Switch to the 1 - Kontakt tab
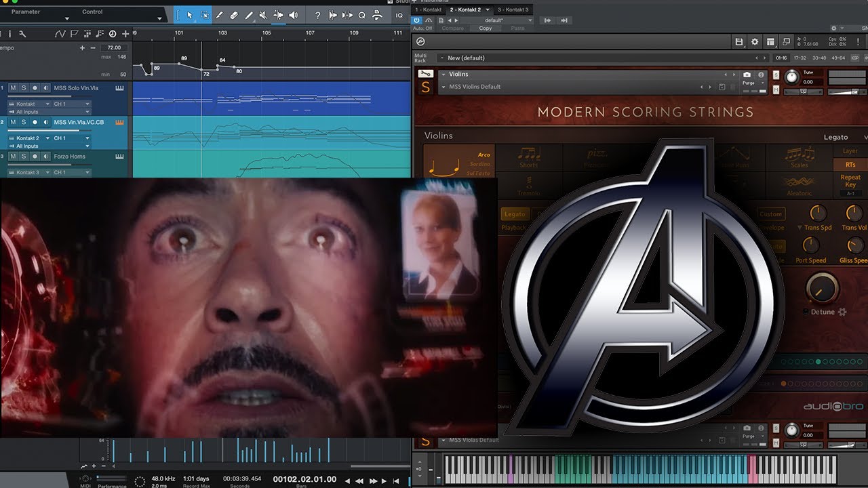868x488 pixels. (x=429, y=9)
